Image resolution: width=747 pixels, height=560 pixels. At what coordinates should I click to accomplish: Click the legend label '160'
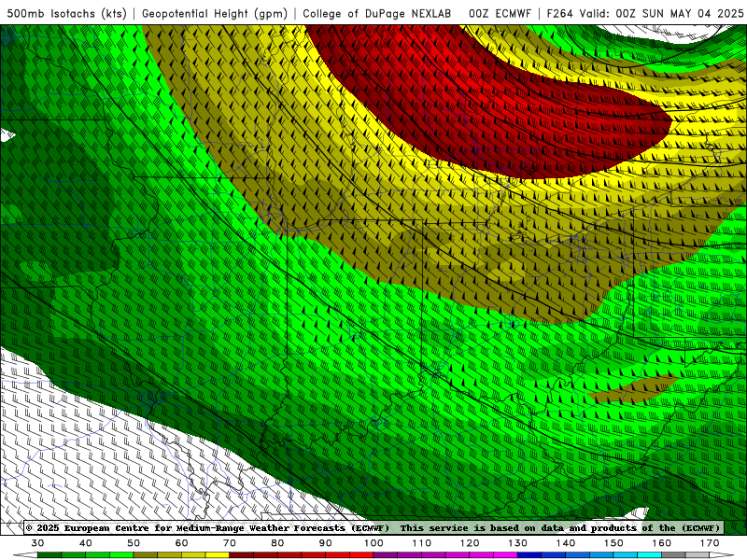pos(662,543)
